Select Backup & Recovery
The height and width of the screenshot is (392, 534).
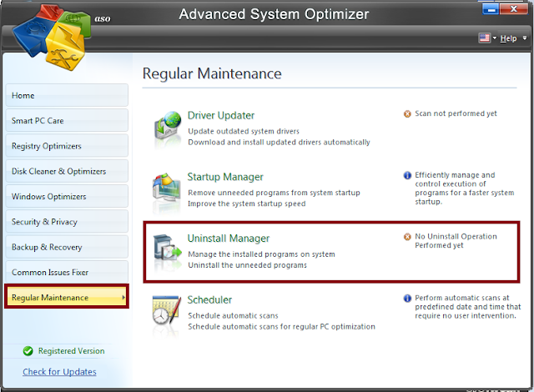67,247
